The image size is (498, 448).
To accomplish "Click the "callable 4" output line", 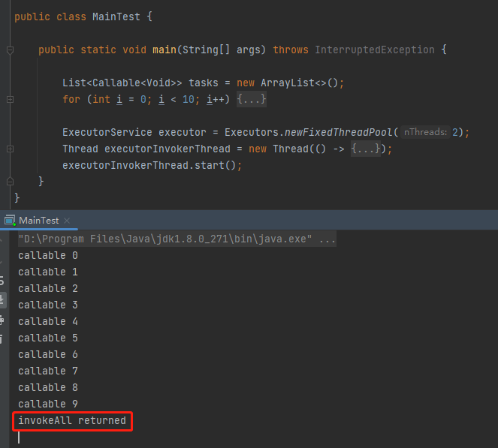I will [48, 321].
